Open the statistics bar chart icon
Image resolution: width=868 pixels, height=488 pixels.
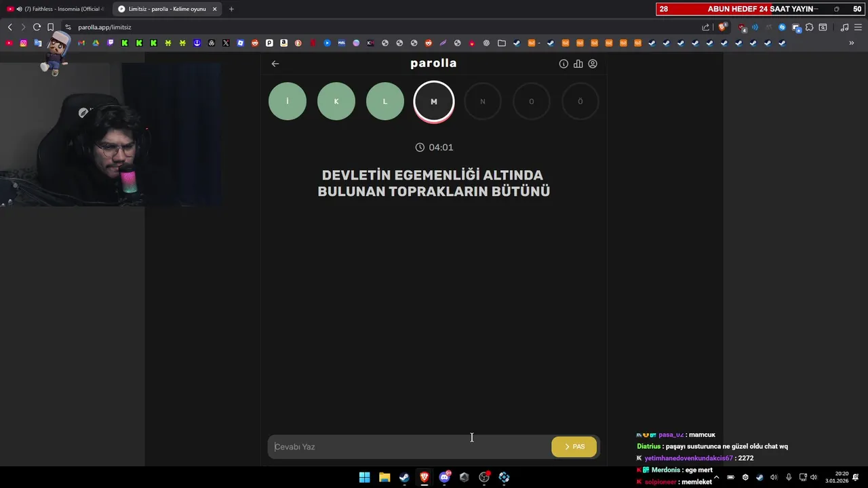click(x=578, y=64)
